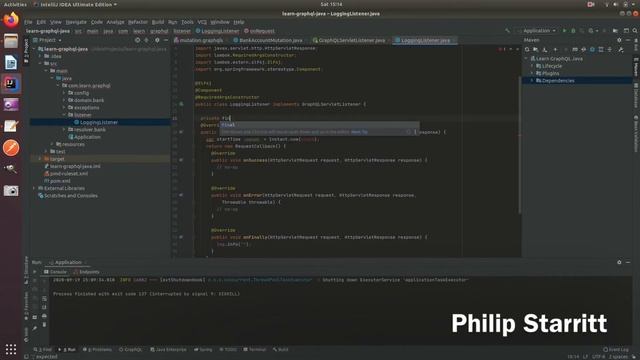Open the Refactor menu
Viewport: 640px width, 360px height.
coord(138,22)
